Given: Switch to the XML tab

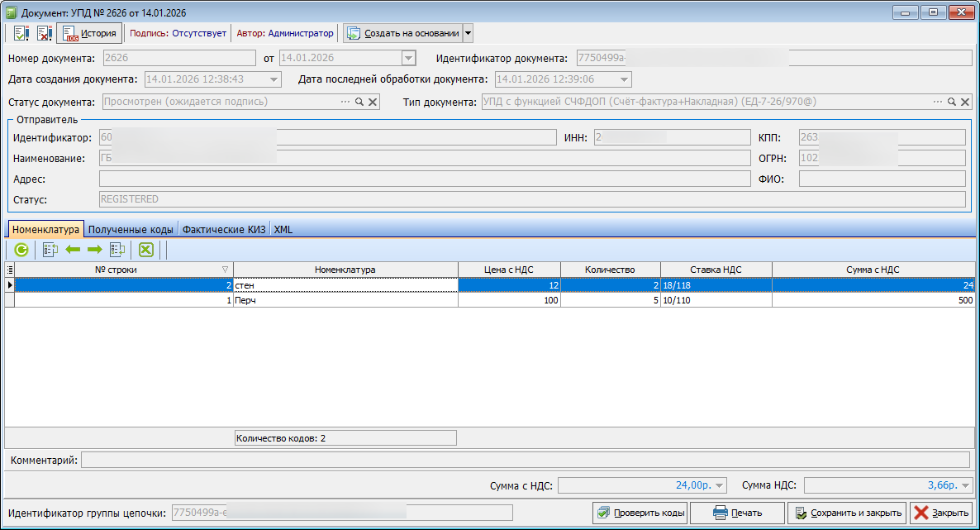Looking at the screenshot, I should [x=283, y=229].
